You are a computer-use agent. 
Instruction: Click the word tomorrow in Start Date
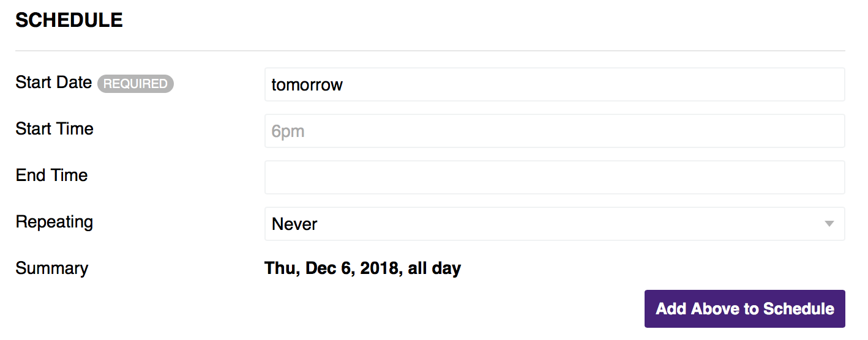click(307, 84)
